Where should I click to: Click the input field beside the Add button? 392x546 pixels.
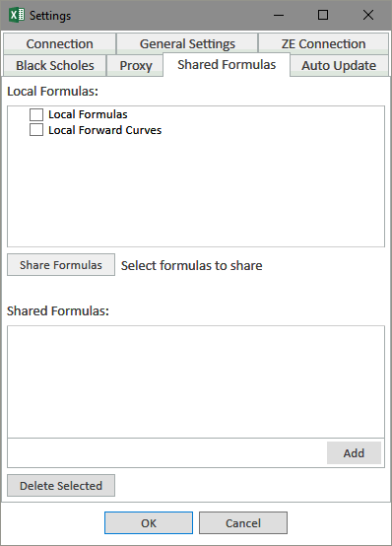[x=167, y=453]
